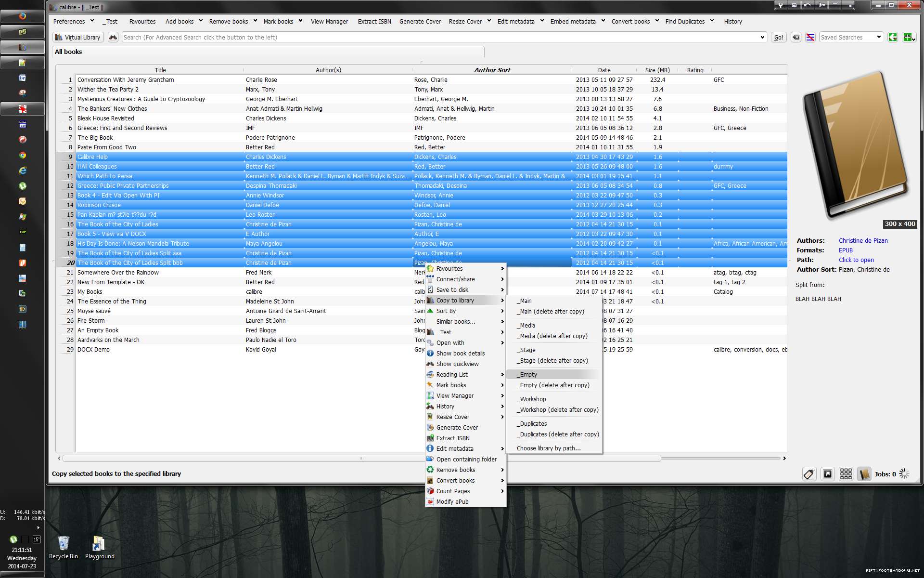Open the Saved Searches dropdown
The image size is (924, 578).
[x=851, y=37]
